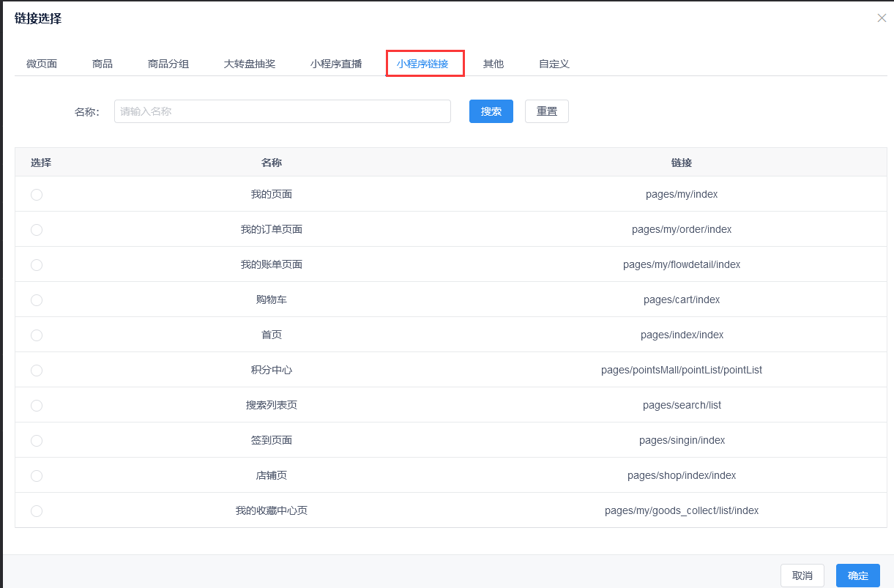Click the link text pages/my/flowdetail/index
The height and width of the screenshot is (588, 894).
[682, 264]
